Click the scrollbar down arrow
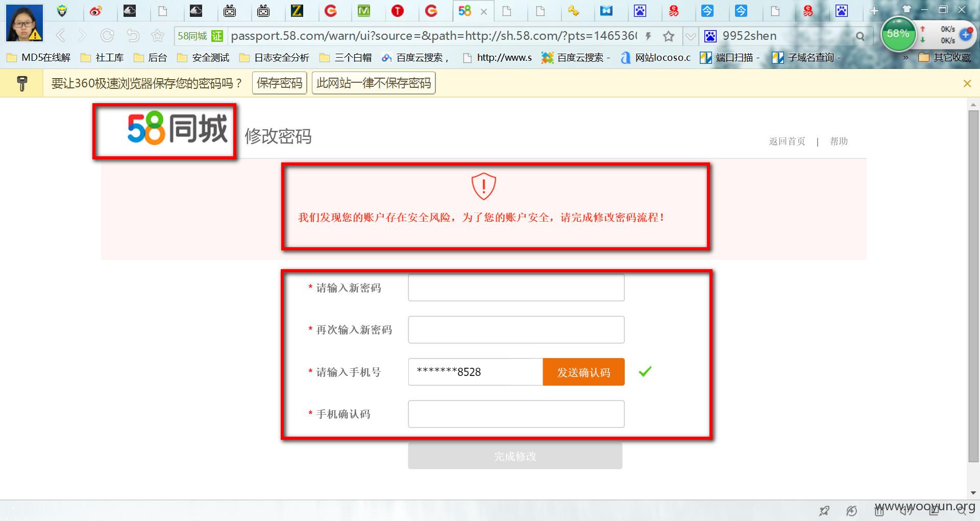Screen dimensions: 980x521 973,493
